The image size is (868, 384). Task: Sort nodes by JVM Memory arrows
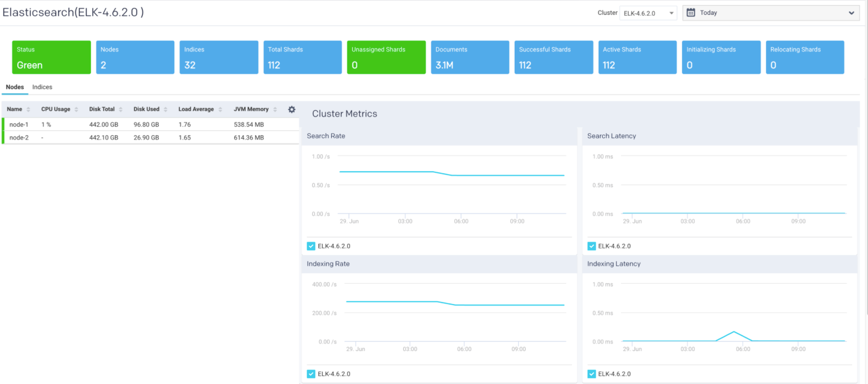tap(275, 110)
